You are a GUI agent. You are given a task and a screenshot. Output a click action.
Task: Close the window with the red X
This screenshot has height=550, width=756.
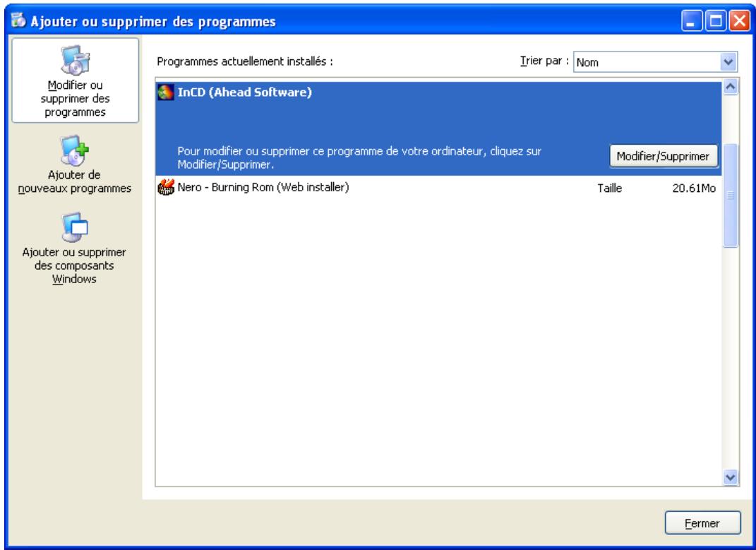pos(739,21)
